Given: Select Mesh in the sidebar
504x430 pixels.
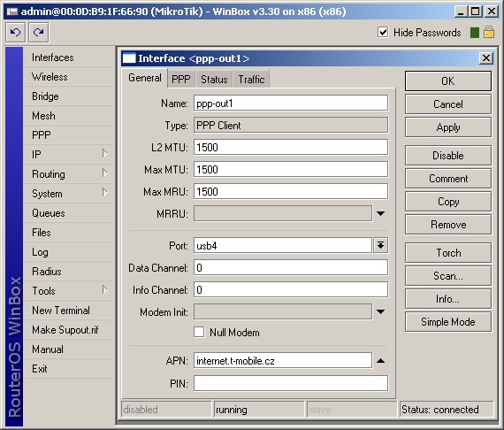Looking at the screenshot, I should click(x=69, y=115).
